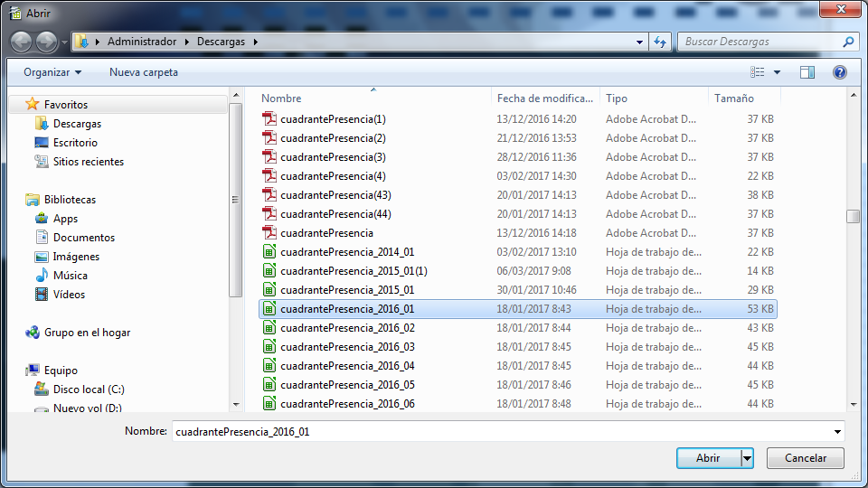
Task: Click the Abrir button
Action: coord(709,458)
